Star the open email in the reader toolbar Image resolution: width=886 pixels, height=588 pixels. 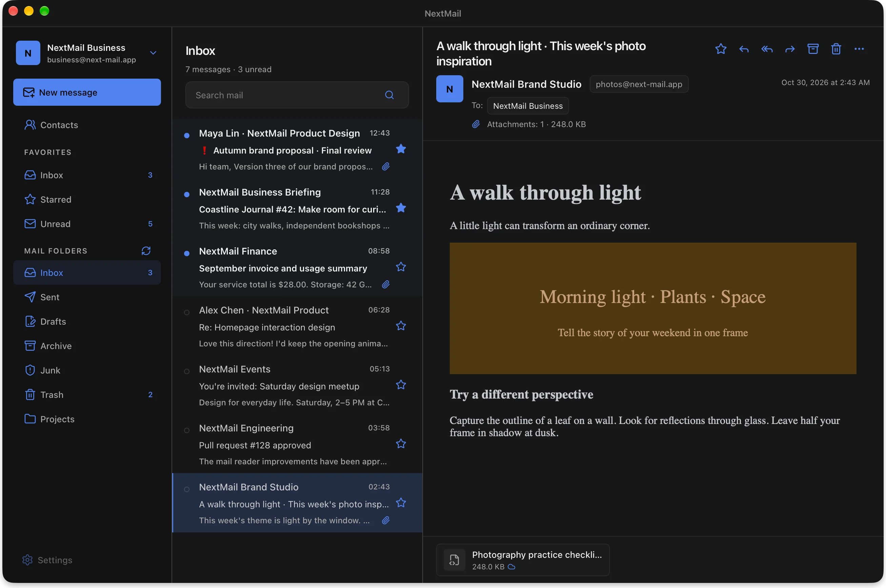coord(720,49)
